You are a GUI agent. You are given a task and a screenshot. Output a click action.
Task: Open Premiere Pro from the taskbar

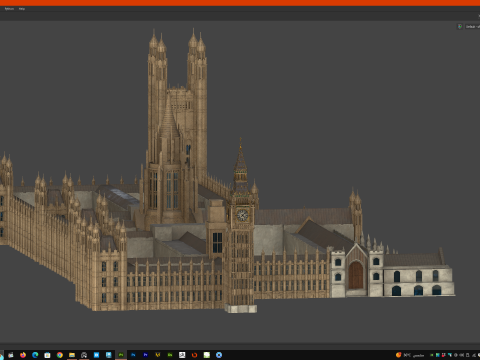pyautogui.click(x=145, y=355)
